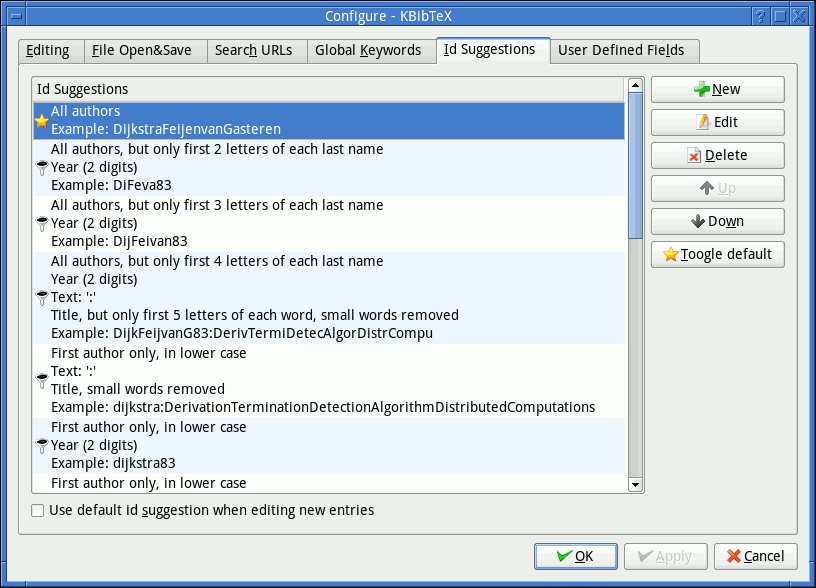The width and height of the screenshot is (816, 588).
Task: Select the star icon beside All authors
Action: pyautogui.click(x=42, y=121)
